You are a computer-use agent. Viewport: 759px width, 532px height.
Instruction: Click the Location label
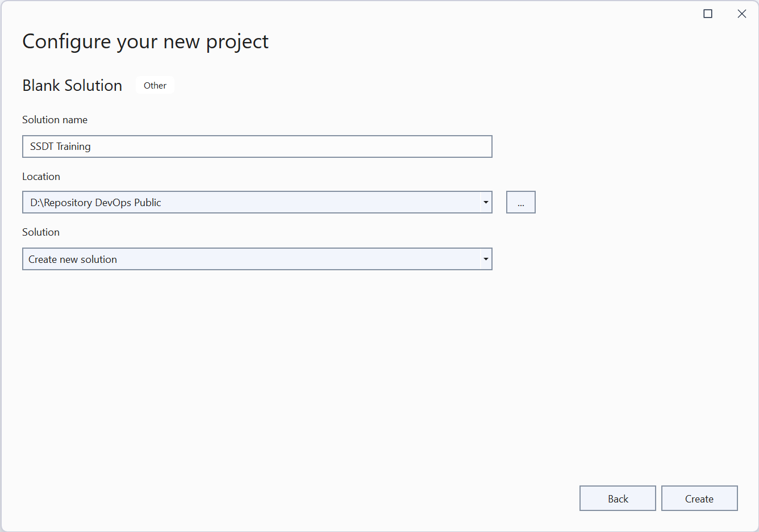(x=41, y=177)
